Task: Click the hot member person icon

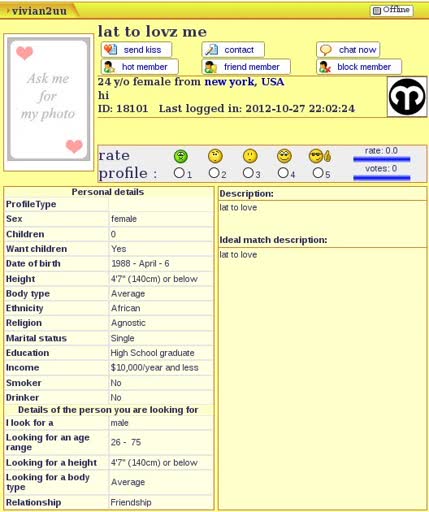Action: pyautogui.click(x=109, y=67)
